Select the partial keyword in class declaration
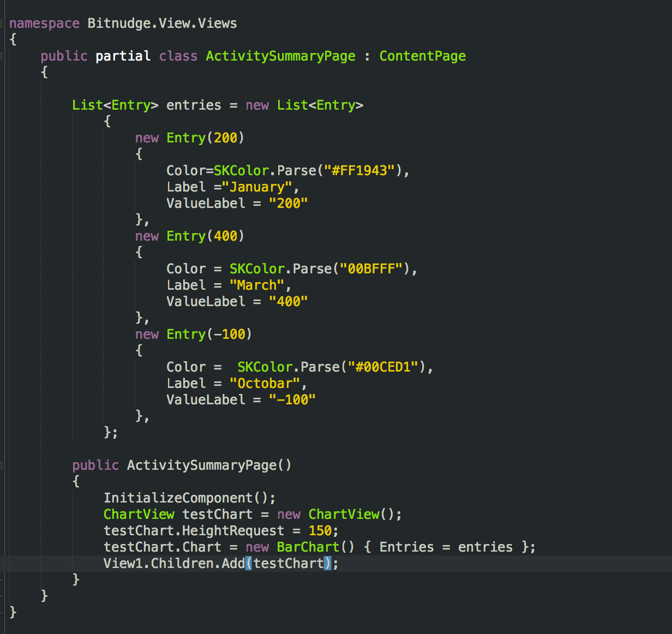The width and height of the screenshot is (672, 634). (x=122, y=56)
